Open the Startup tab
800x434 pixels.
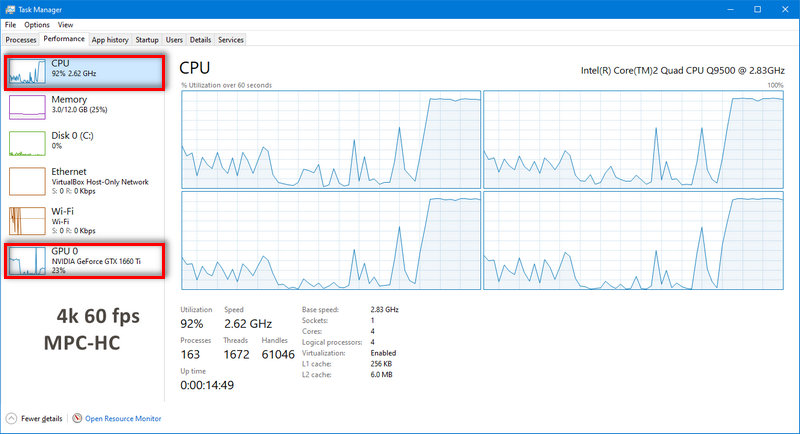pyautogui.click(x=147, y=40)
